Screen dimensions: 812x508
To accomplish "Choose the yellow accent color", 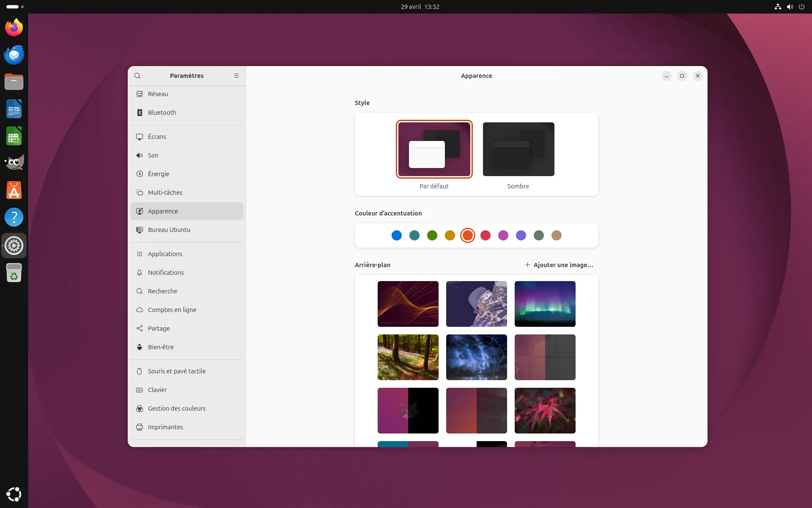I will click(450, 235).
